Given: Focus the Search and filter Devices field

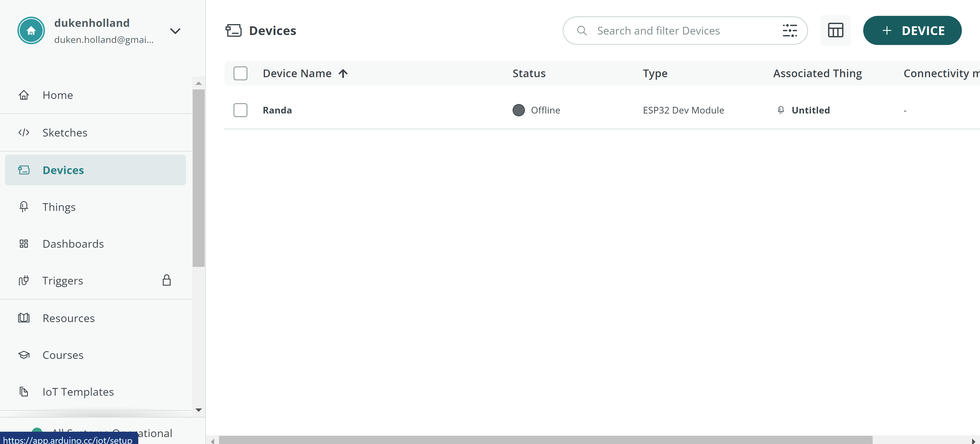Looking at the screenshot, I should (685, 30).
